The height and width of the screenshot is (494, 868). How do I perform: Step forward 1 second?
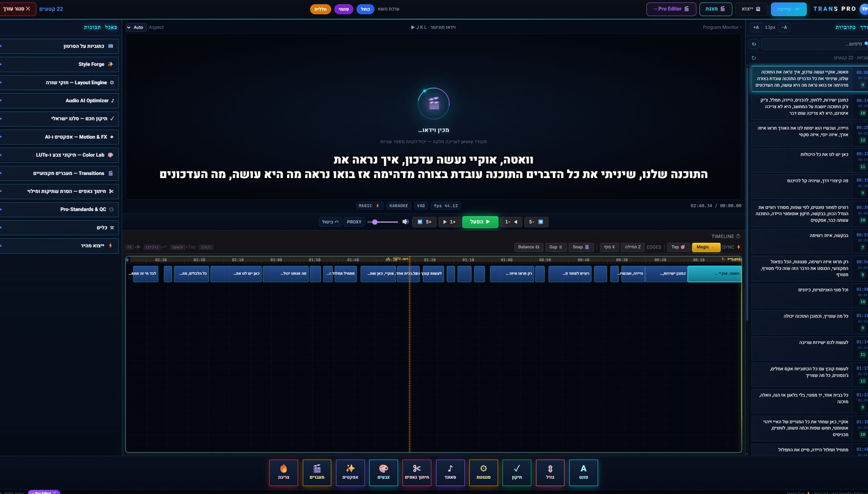449,221
